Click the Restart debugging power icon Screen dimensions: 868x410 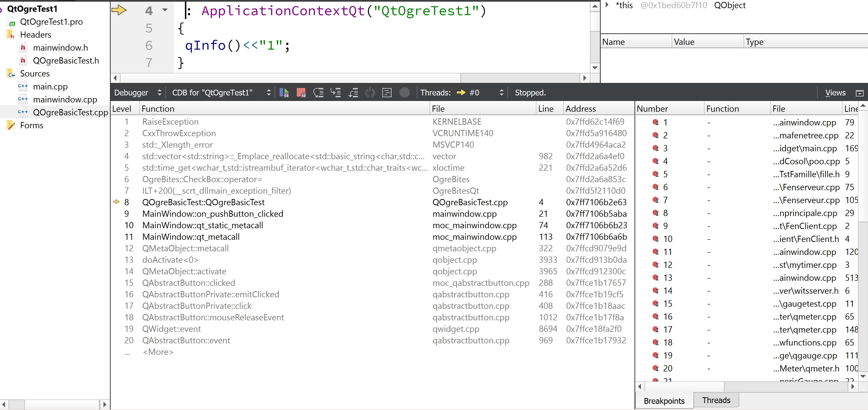(370, 93)
